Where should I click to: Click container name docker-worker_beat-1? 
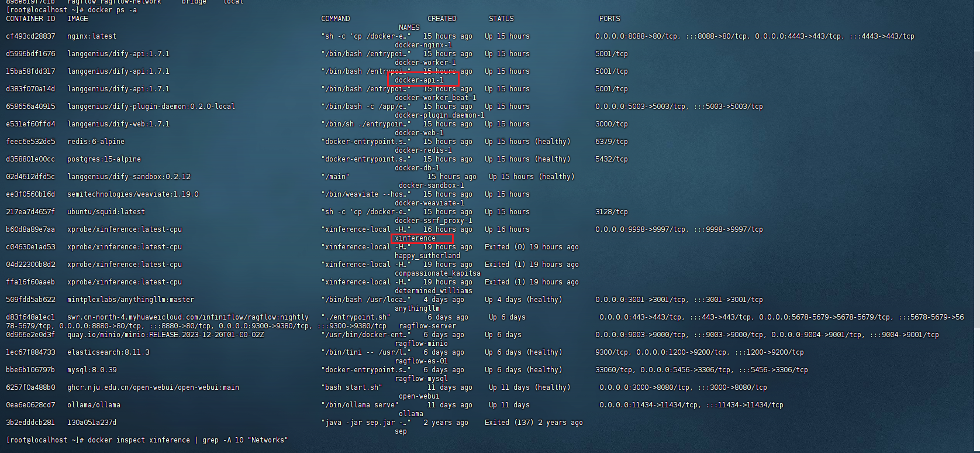(x=436, y=98)
